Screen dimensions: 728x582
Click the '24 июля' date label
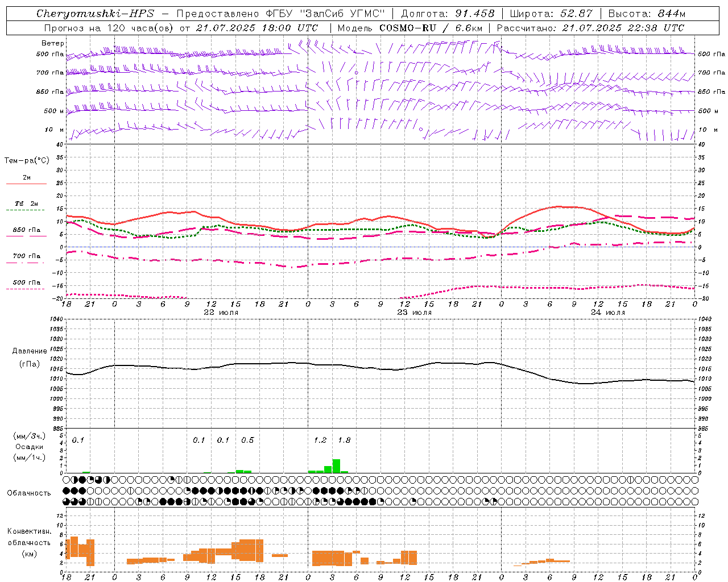(607, 313)
